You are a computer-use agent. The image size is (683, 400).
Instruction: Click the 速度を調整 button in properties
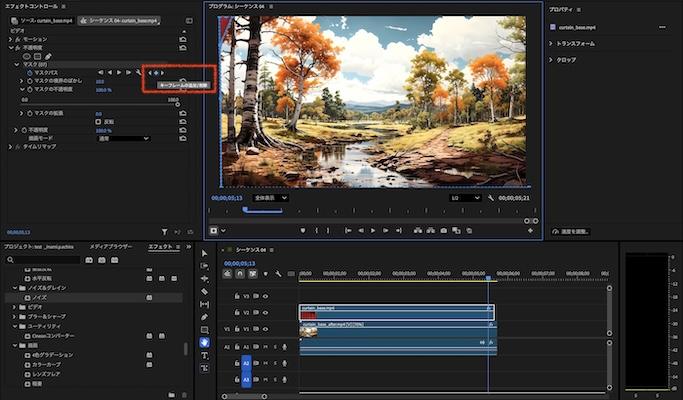(571, 231)
